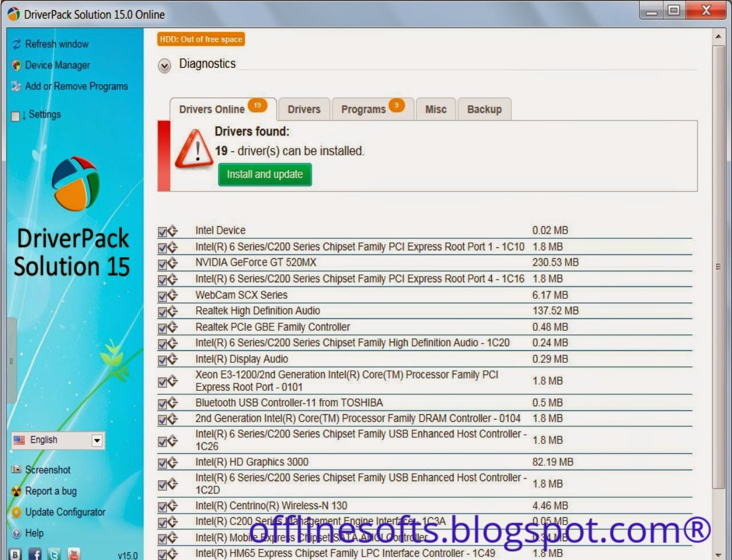The height and width of the screenshot is (560, 732).
Task: Uncheck the Centrino Wireless-N 130 driver
Action: [162, 507]
